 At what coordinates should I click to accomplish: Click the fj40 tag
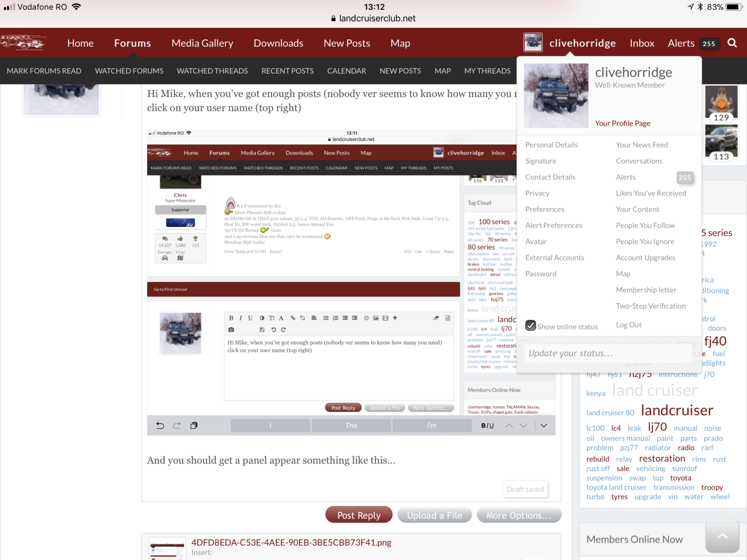point(715,341)
